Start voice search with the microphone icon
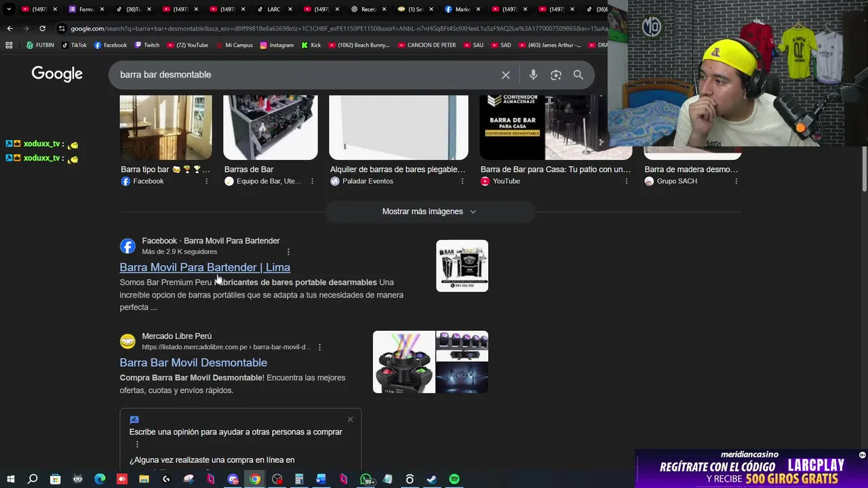The height and width of the screenshot is (488, 868). [533, 75]
